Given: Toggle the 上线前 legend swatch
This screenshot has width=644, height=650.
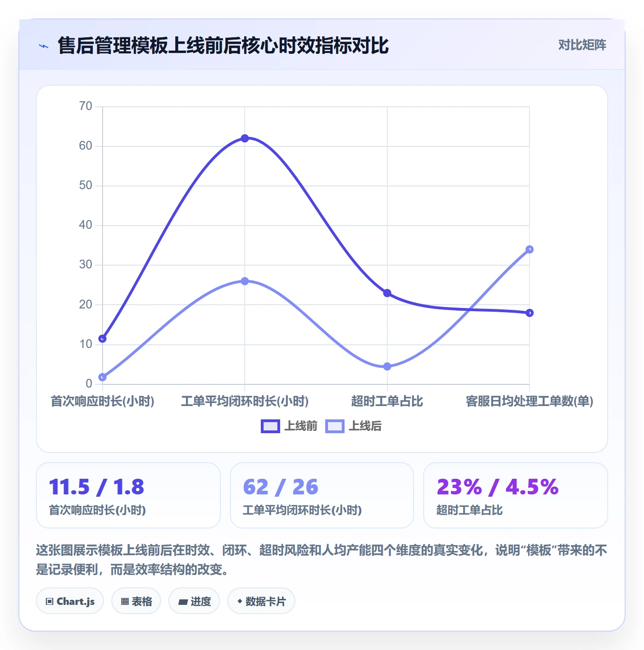Looking at the screenshot, I should pyautogui.click(x=270, y=426).
